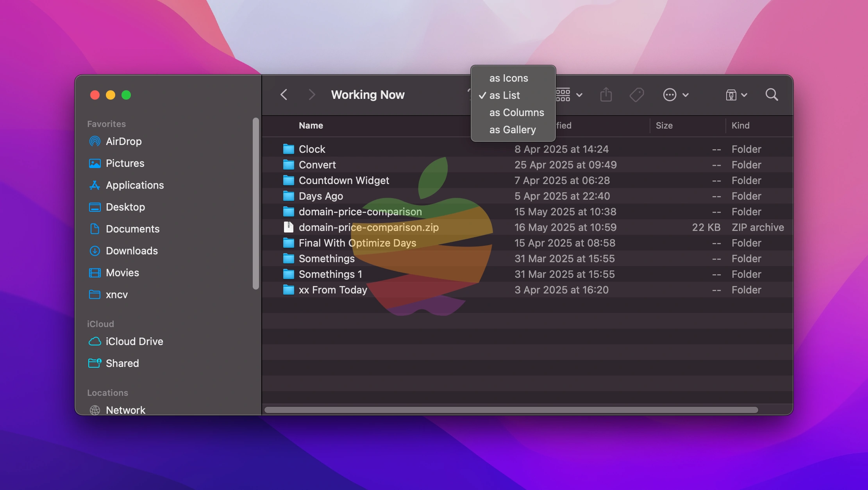Open Desktop in the sidebar
The width and height of the screenshot is (868, 490).
[125, 207]
